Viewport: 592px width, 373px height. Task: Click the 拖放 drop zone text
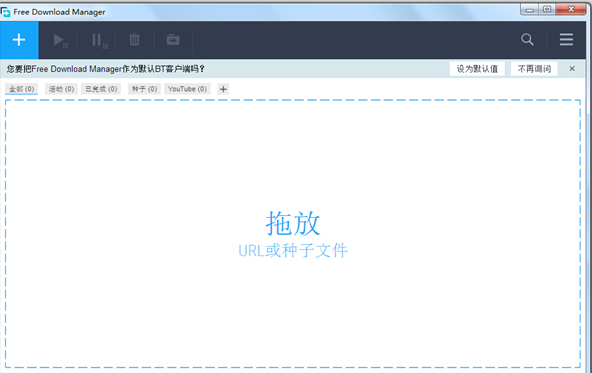(x=293, y=223)
